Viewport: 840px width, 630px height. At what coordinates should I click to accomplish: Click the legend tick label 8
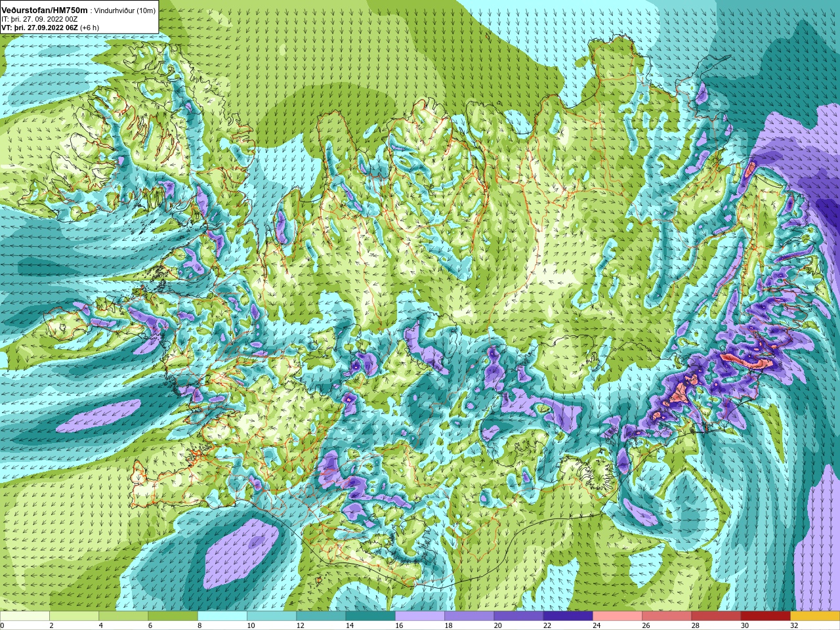coord(199,626)
